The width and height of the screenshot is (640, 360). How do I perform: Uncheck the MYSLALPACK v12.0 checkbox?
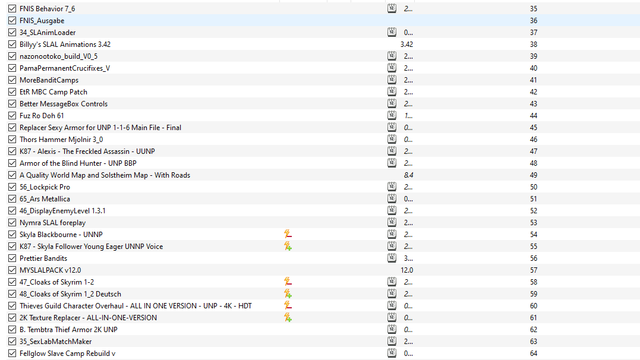pyautogui.click(x=12, y=270)
